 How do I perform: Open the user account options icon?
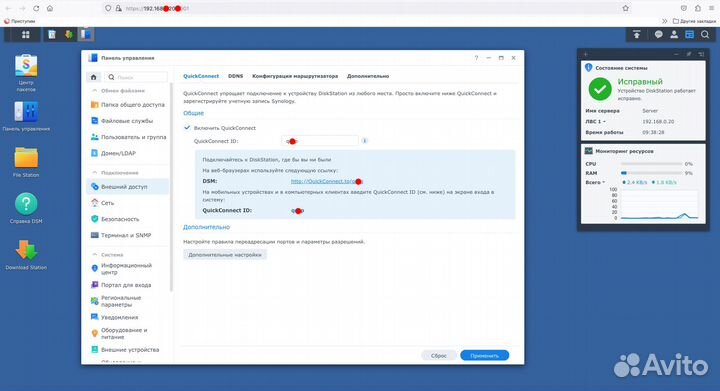coord(674,34)
